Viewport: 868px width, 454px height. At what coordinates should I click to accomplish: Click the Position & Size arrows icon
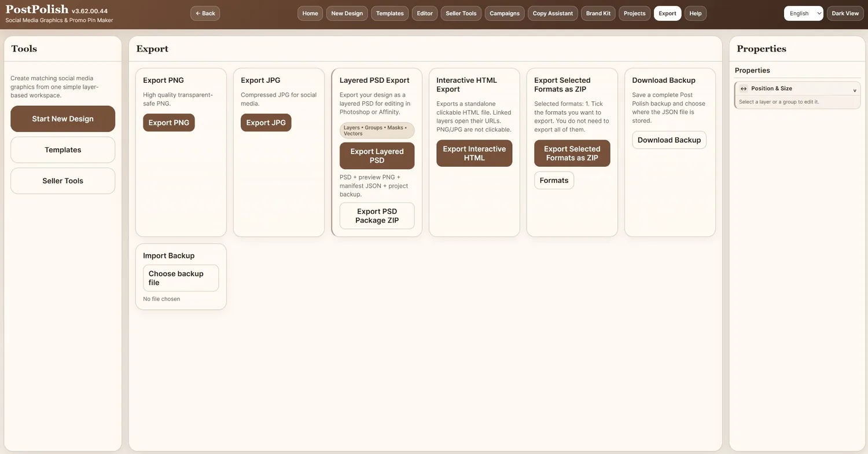(744, 89)
